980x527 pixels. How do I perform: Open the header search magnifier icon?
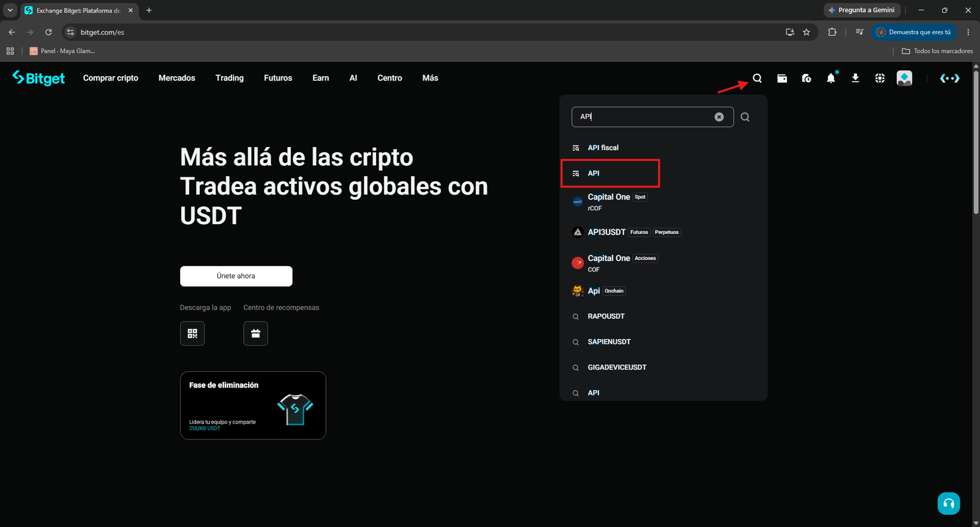point(757,78)
